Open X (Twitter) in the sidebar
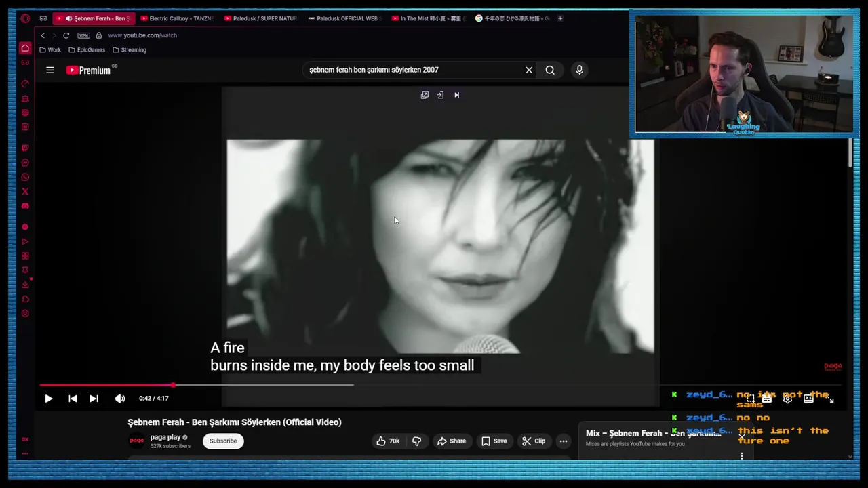The image size is (868, 488). (x=25, y=192)
